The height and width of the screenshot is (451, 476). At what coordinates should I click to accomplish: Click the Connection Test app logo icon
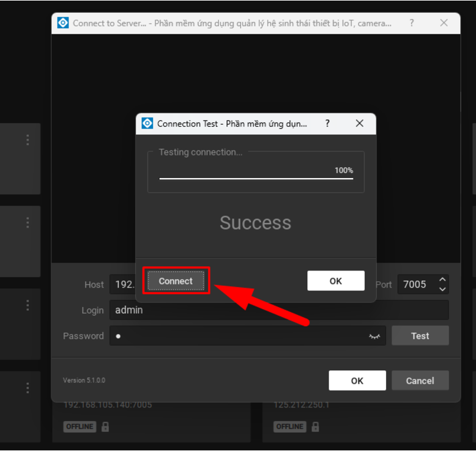click(x=147, y=124)
